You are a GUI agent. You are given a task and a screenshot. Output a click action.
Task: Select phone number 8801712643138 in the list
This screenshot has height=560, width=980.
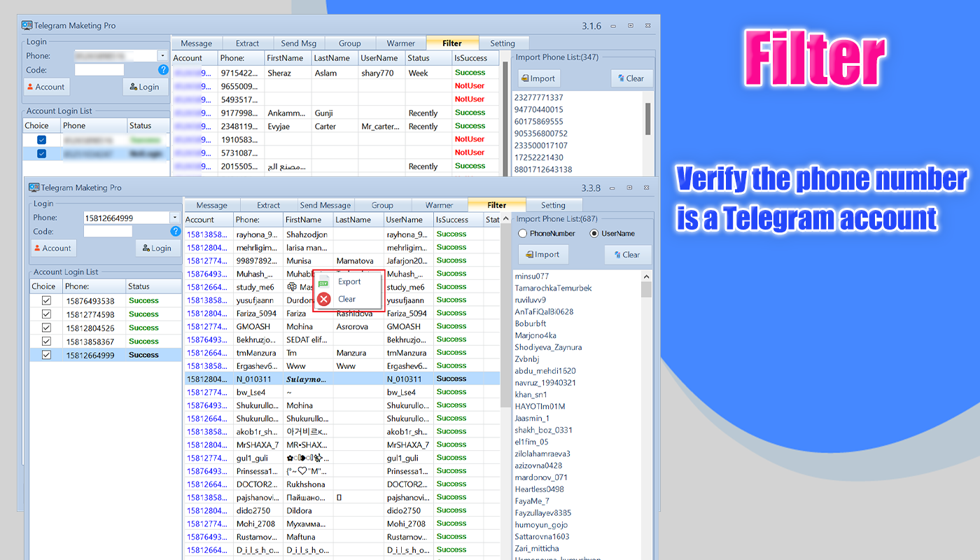(543, 169)
